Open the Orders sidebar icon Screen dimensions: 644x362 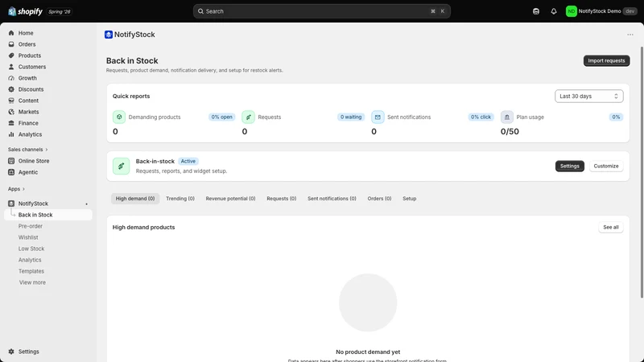coord(11,44)
